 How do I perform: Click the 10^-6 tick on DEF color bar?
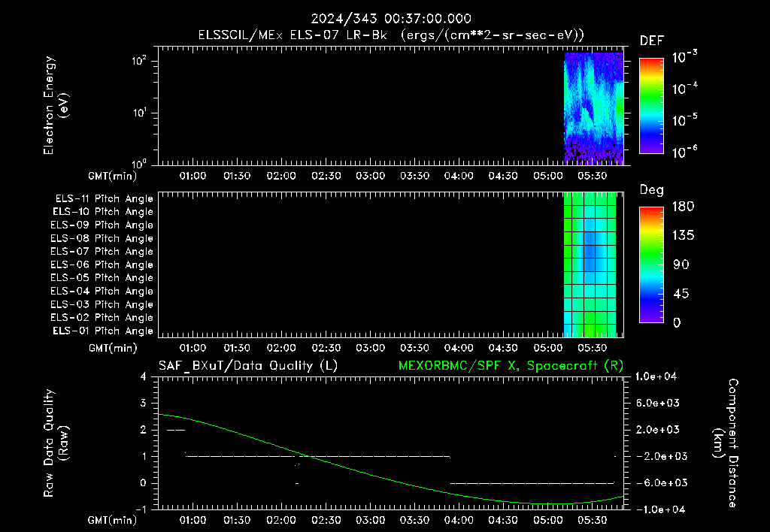684,152
